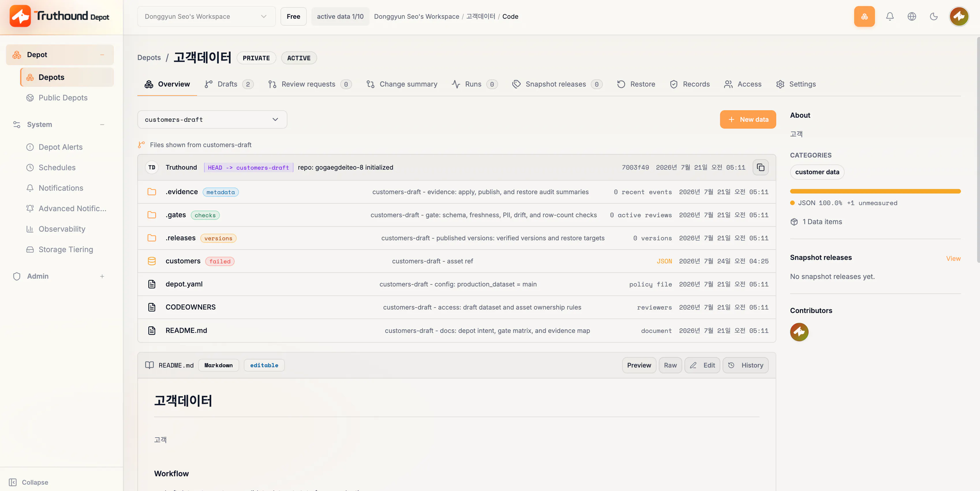This screenshot has width=980, height=491.
Task: Click the Free plan button
Action: click(293, 16)
